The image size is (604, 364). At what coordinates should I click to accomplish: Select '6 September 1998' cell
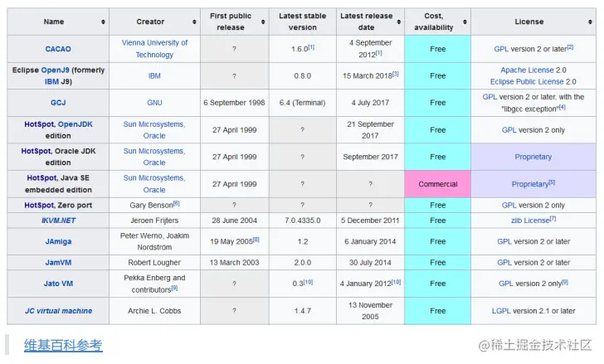point(234,103)
